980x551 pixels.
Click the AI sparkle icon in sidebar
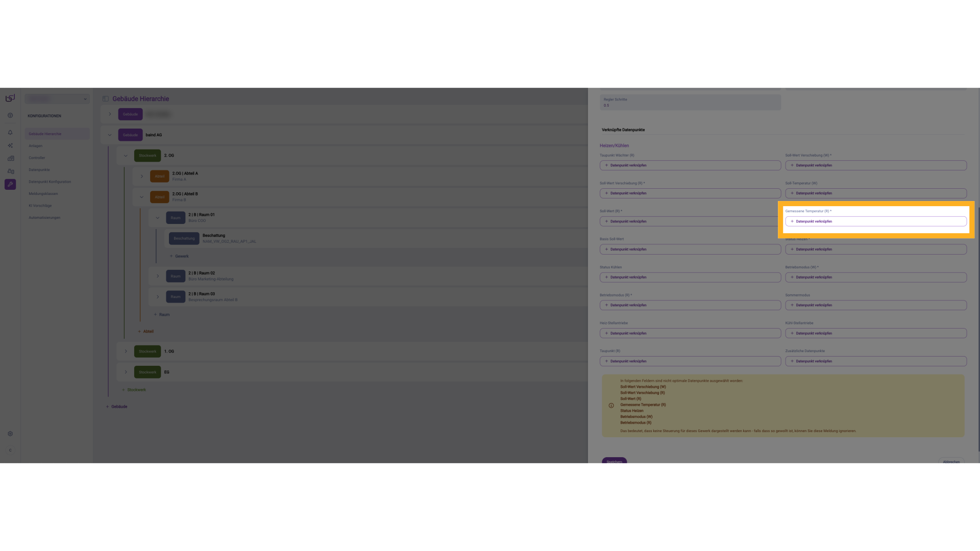pyautogui.click(x=10, y=145)
